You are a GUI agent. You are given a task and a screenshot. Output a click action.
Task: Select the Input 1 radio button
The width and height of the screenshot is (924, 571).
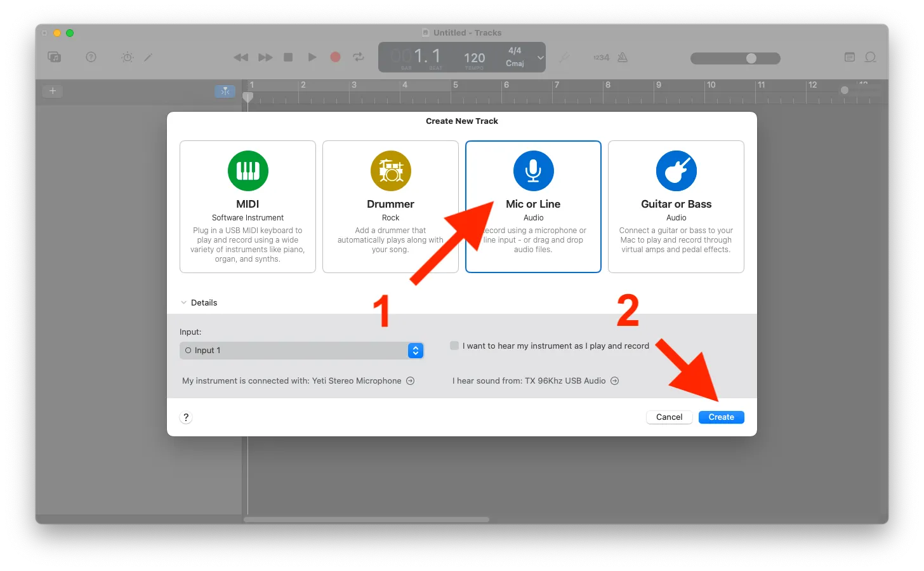click(x=188, y=350)
